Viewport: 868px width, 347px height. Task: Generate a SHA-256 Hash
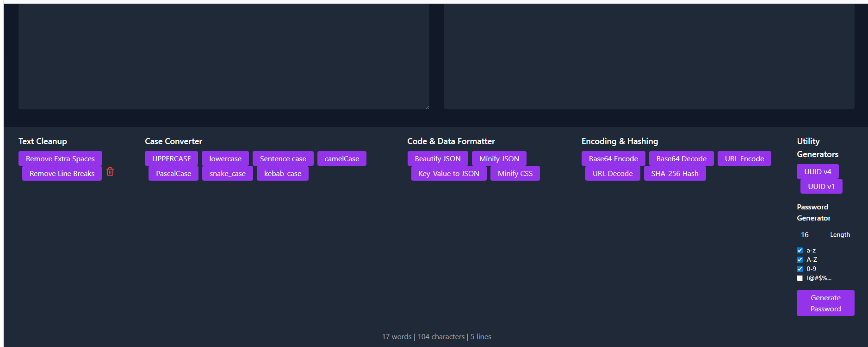pyautogui.click(x=675, y=173)
